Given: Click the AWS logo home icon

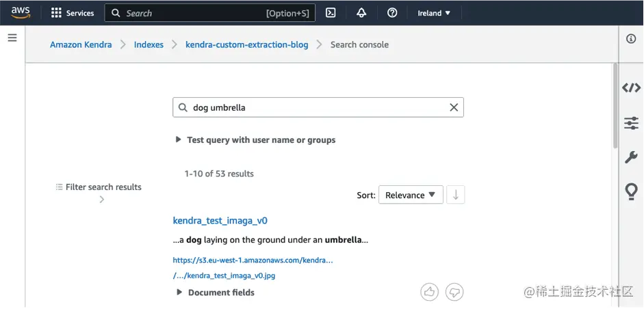Looking at the screenshot, I should 21,12.
